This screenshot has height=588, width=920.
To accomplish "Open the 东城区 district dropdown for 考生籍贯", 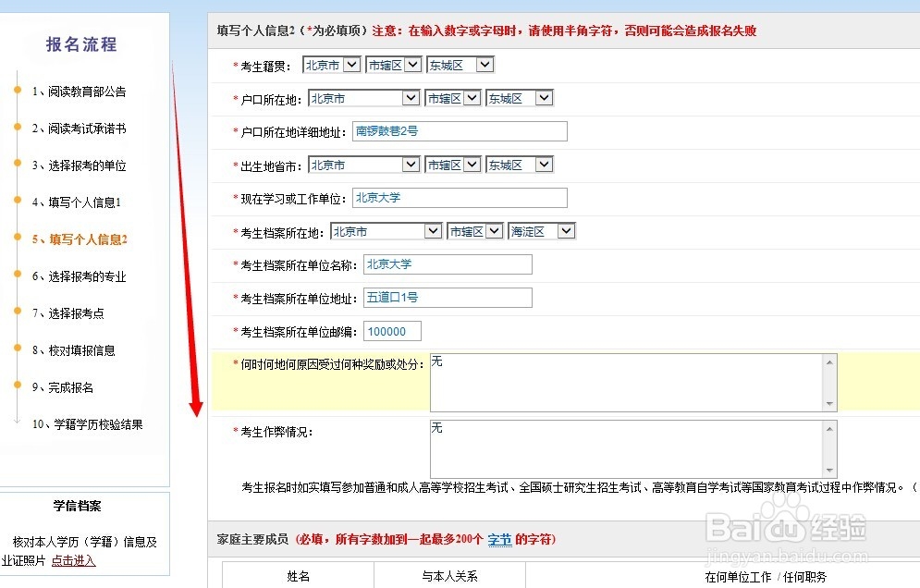I will [x=459, y=64].
